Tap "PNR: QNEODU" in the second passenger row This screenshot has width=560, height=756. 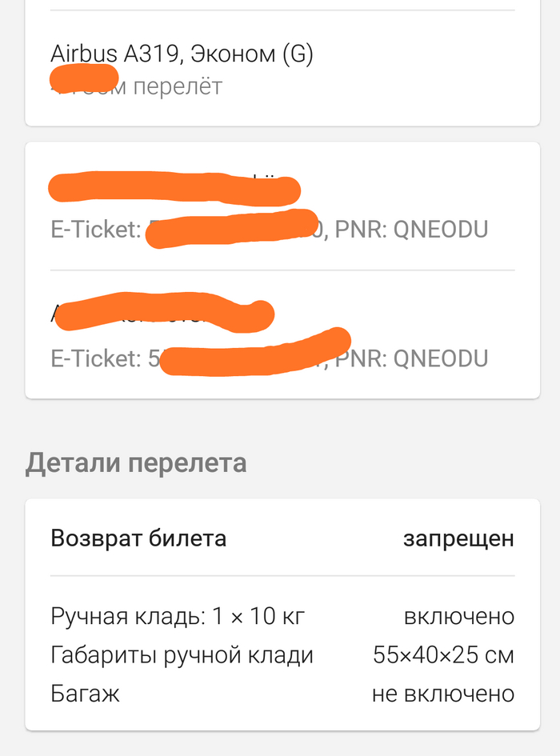coord(411,358)
